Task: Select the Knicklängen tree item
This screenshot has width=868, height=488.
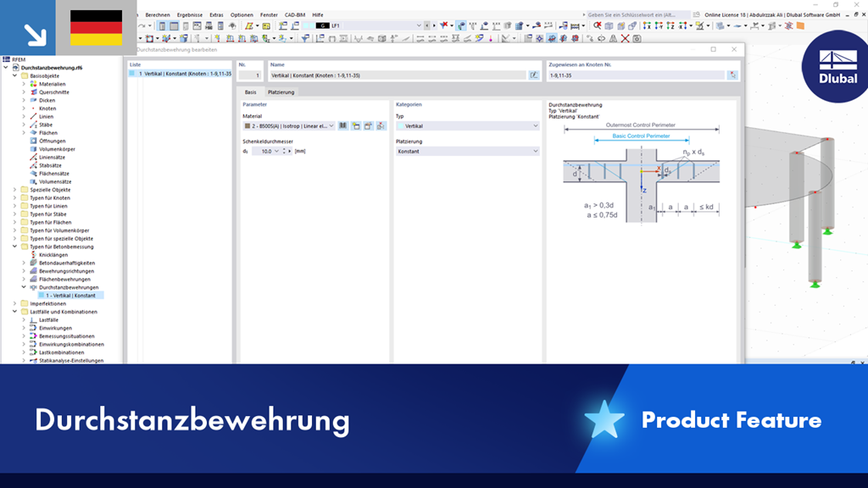Action: (x=53, y=255)
